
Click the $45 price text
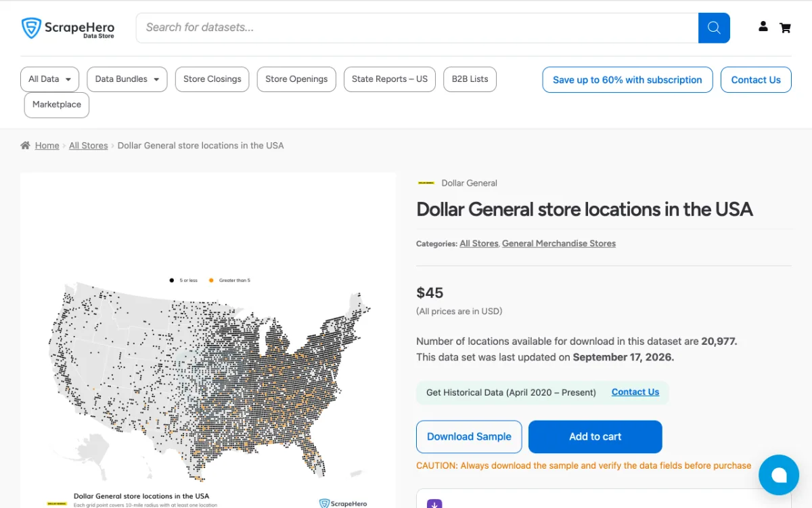pyautogui.click(x=430, y=293)
